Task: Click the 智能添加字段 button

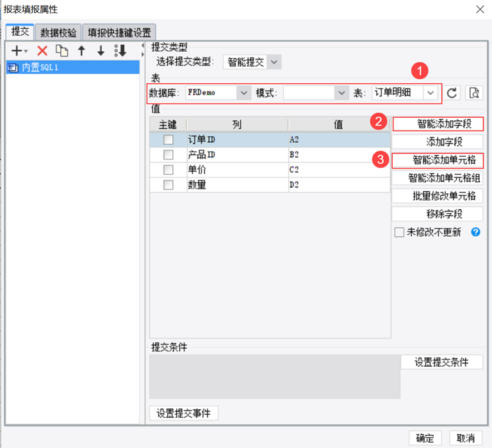Action: 438,124
